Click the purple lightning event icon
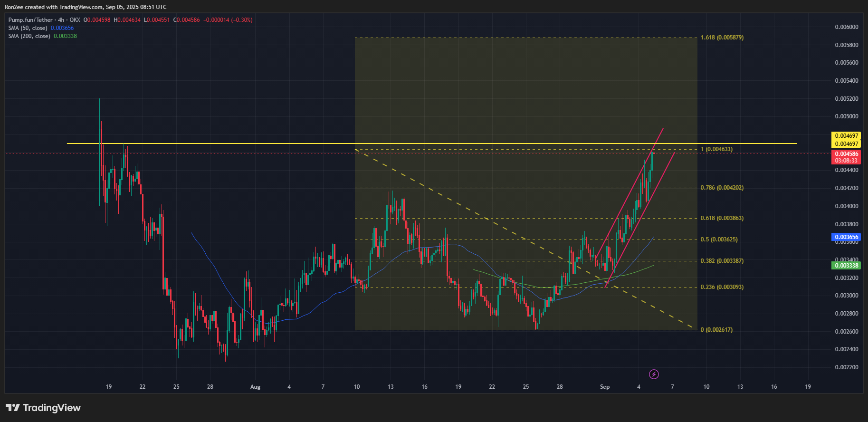 coord(654,374)
